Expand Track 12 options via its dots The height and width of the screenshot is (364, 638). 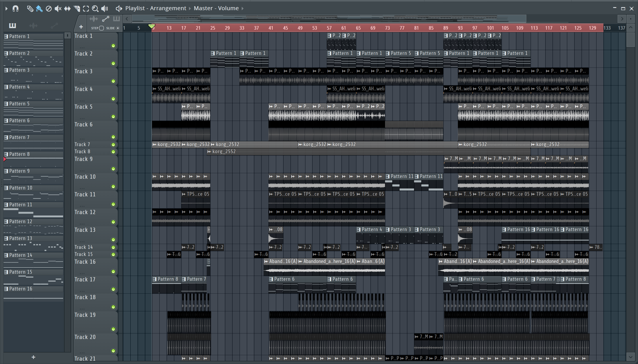click(82, 224)
